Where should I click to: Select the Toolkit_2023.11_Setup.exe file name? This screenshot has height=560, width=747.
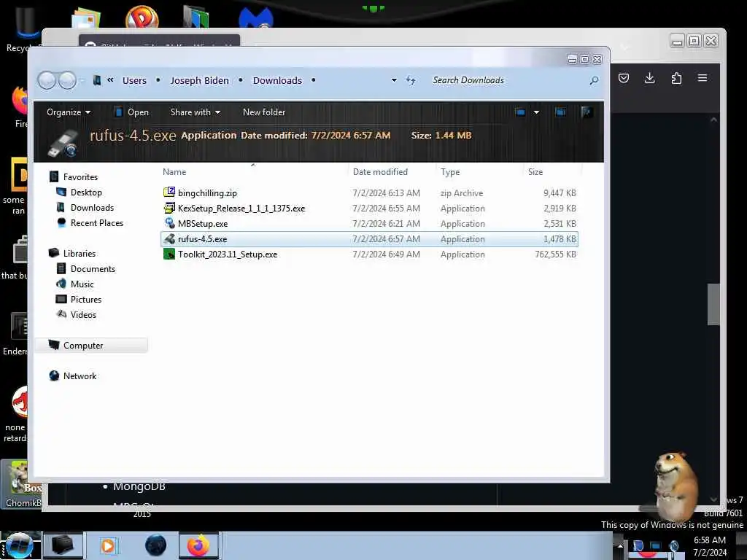tap(228, 254)
